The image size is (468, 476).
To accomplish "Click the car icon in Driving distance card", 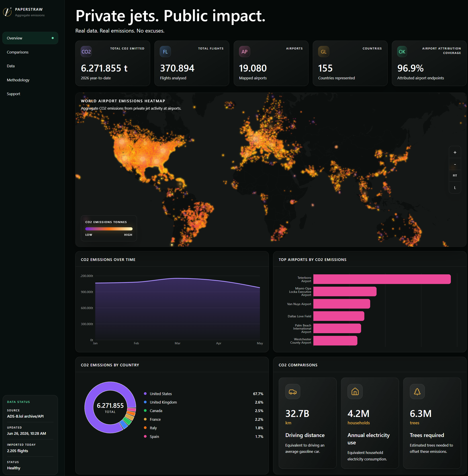I will coord(292,392).
